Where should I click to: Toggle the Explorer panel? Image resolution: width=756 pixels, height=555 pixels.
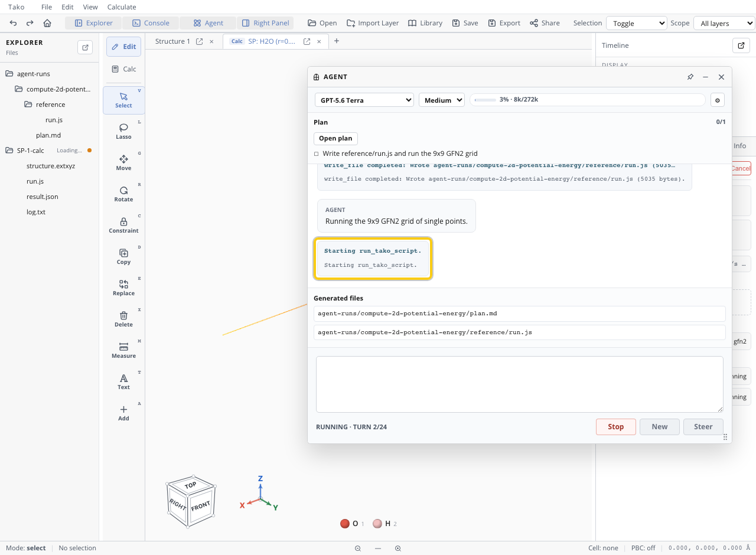click(x=93, y=23)
